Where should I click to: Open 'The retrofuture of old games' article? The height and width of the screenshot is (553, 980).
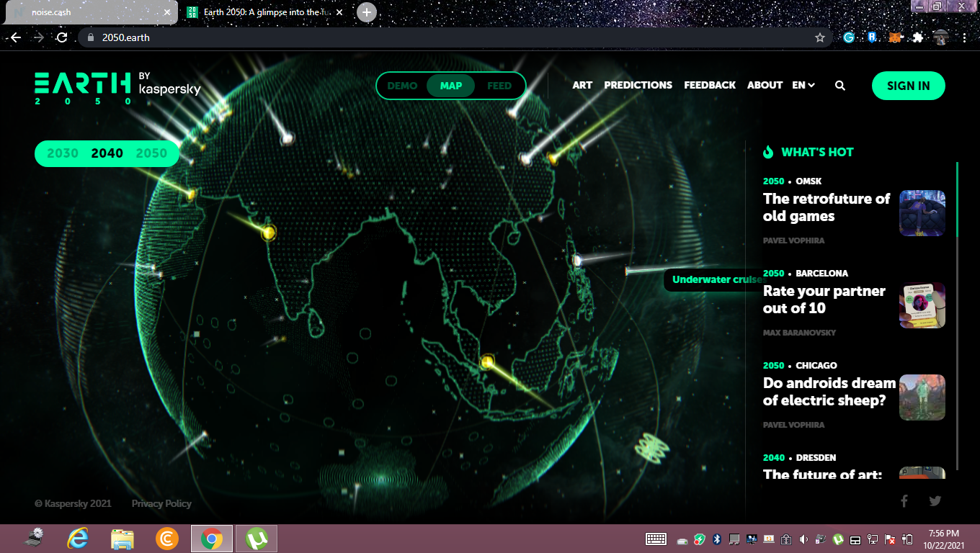pyautogui.click(x=827, y=207)
